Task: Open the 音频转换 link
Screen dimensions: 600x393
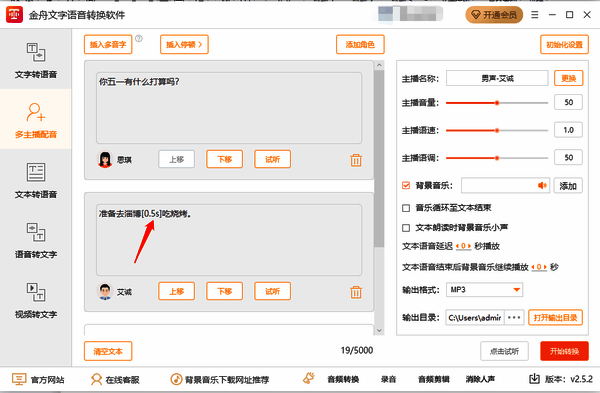Action: 343,380
